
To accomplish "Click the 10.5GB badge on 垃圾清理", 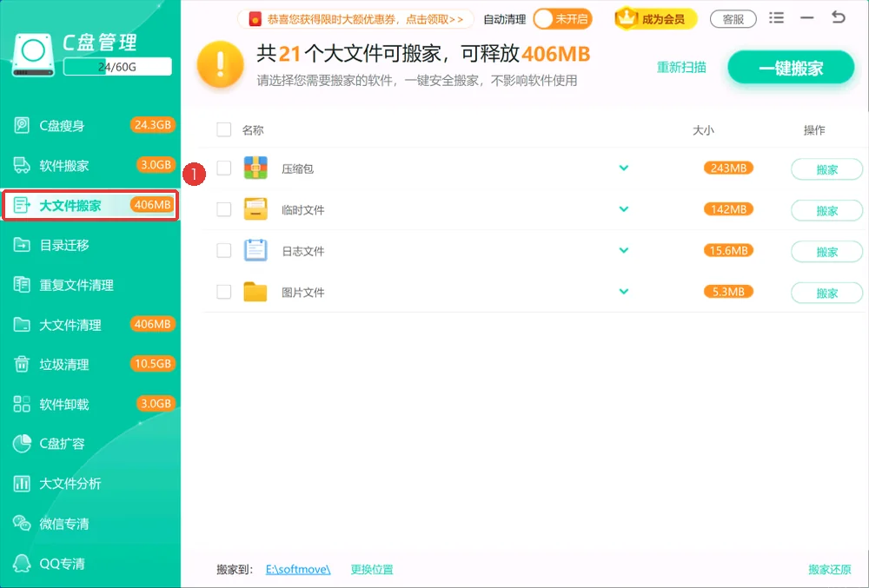I will (152, 364).
